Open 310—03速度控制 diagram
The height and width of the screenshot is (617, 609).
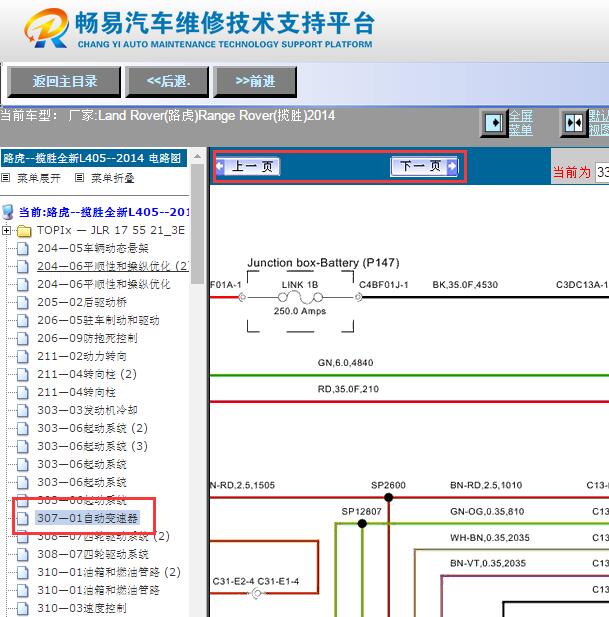click(x=82, y=608)
